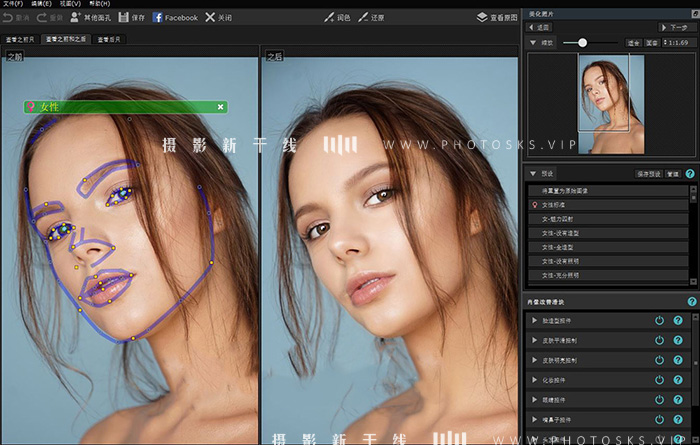Click presets list scrollbar down arrow
The width and height of the screenshot is (700, 445).
point(693,281)
